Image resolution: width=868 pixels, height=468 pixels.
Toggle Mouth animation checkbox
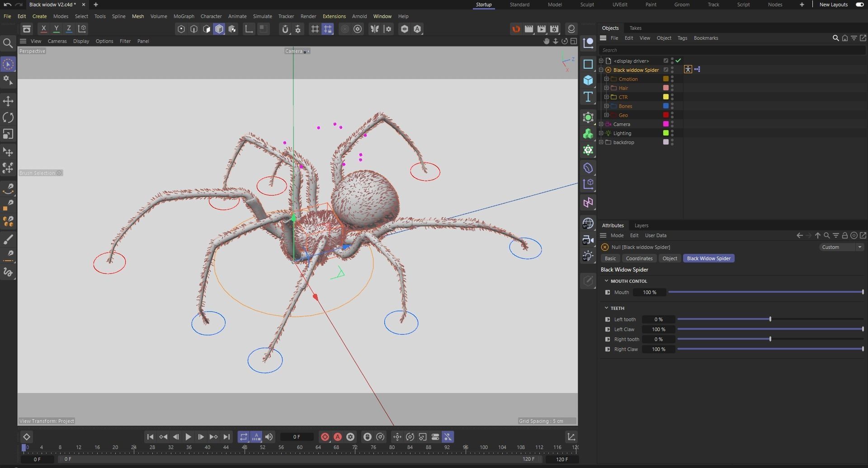(x=608, y=292)
